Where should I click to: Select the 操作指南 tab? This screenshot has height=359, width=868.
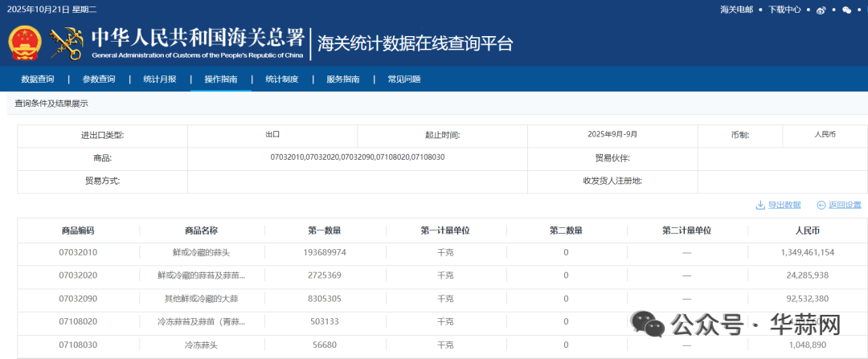click(x=221, y=80)
